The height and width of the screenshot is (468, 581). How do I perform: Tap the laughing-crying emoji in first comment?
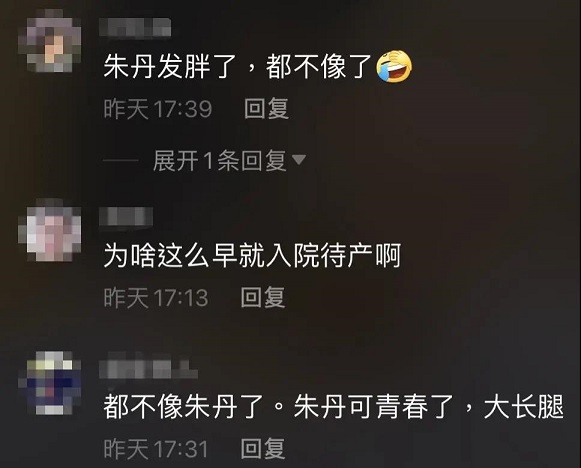point(394,67)
